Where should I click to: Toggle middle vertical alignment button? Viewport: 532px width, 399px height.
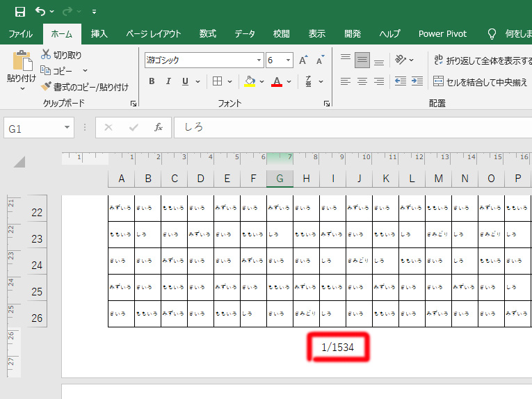tap(362, 60)
